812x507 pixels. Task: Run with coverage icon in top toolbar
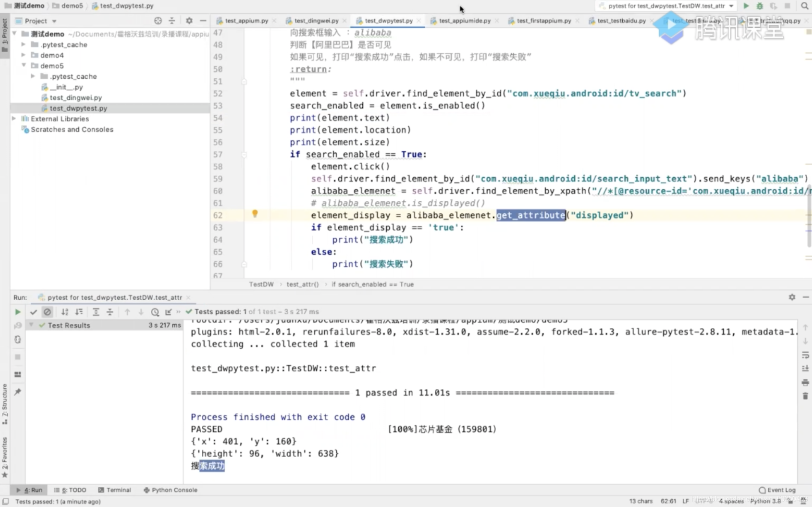[773, 6]
